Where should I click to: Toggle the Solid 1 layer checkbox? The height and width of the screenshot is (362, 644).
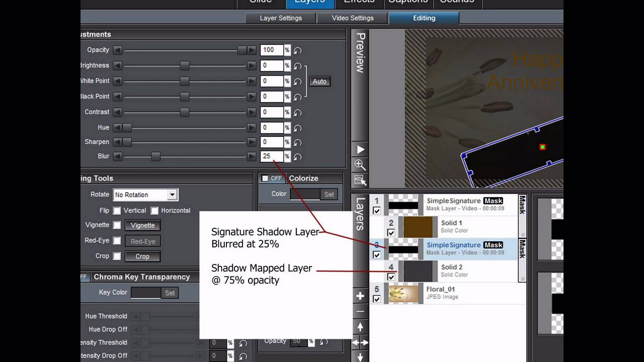pyautogui.click(x=391, y=233)
